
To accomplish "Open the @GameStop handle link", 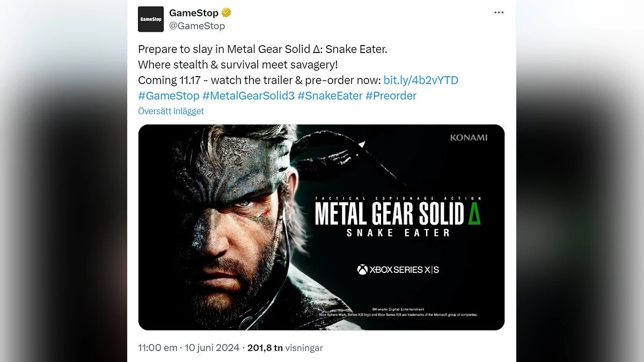I will pos(197,26).
